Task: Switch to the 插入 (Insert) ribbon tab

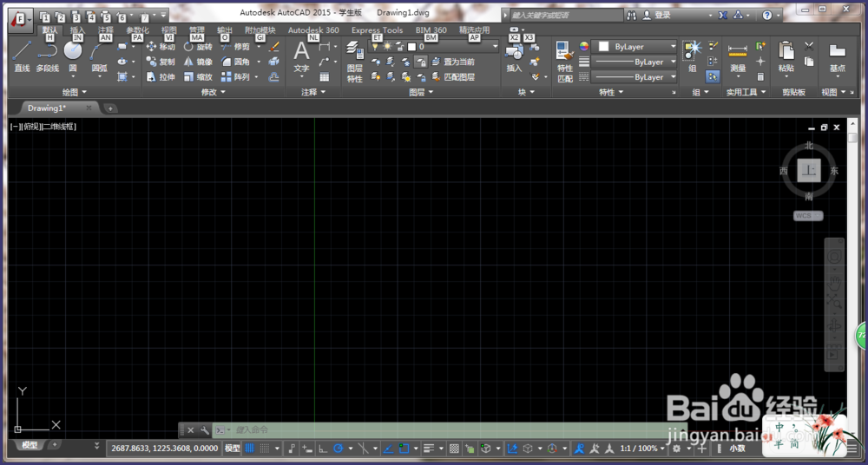Action: [77, 30]
